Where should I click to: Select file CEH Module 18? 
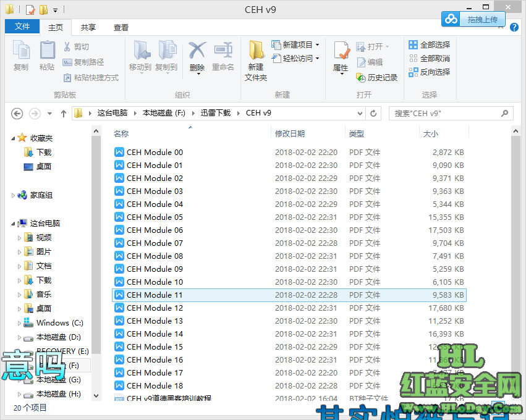(289, 386)
